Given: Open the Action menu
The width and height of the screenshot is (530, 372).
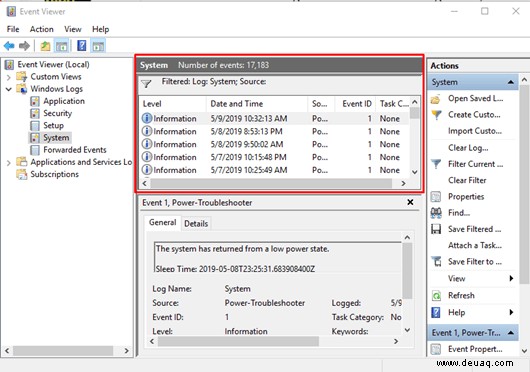Looking at the screenshot, I should tap(42, 29).
